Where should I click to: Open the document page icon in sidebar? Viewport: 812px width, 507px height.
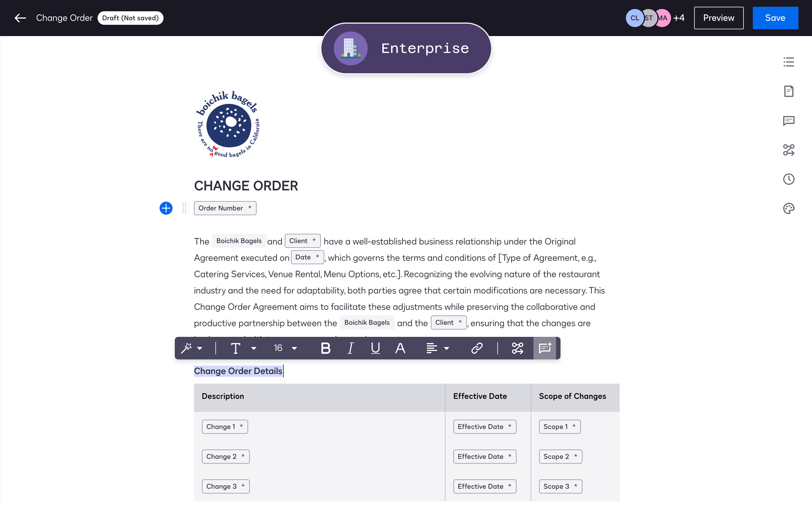point(789,91)
